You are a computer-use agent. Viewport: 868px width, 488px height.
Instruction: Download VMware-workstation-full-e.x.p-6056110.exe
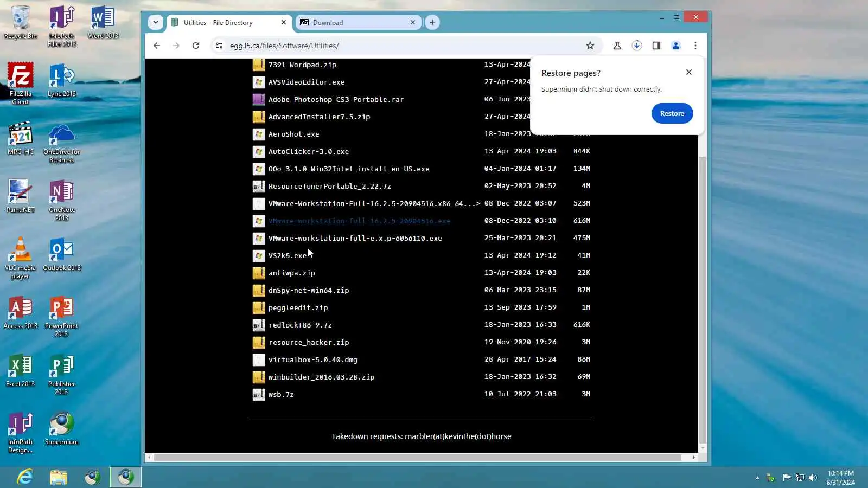point(355,238)
